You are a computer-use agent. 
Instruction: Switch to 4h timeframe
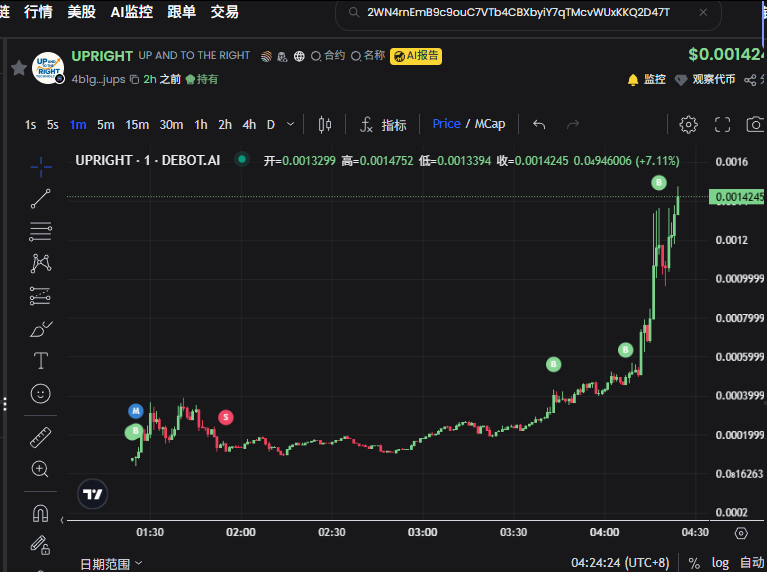pyautogui.click(x=249, y=125)
